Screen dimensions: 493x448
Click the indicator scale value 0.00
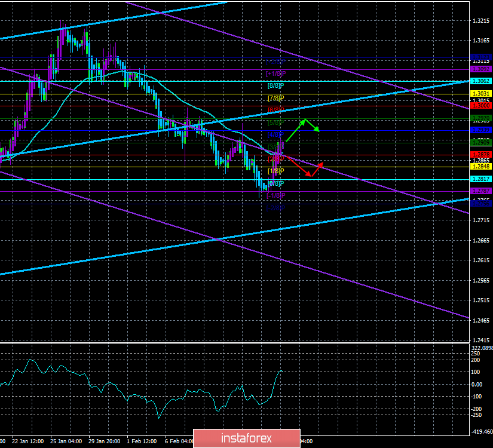(477, 385)
